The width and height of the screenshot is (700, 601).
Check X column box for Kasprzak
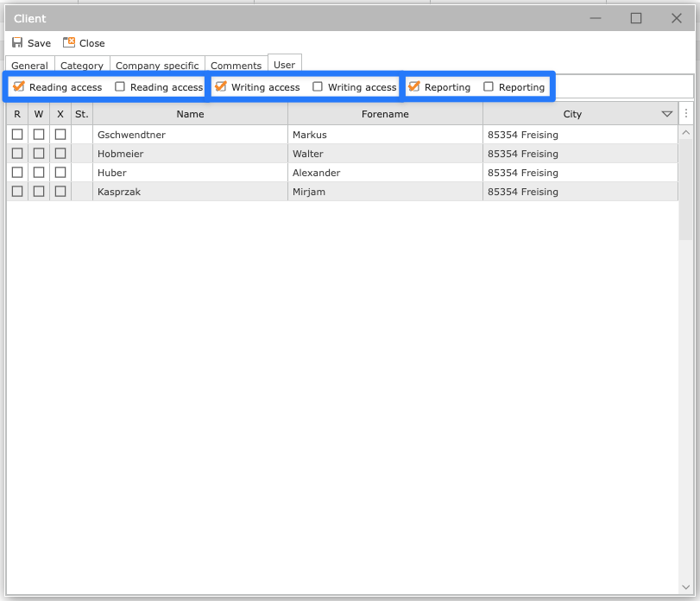point(60,192)
